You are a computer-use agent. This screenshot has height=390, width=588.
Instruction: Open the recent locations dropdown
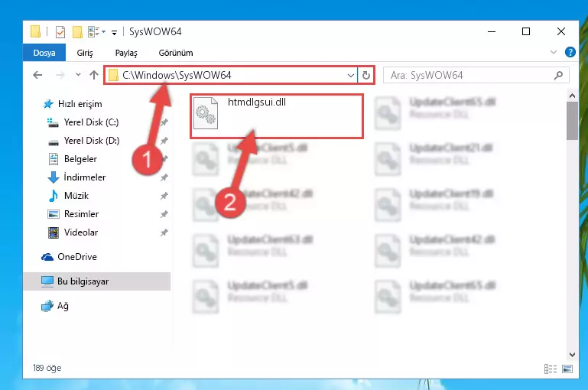pos(78,75)
